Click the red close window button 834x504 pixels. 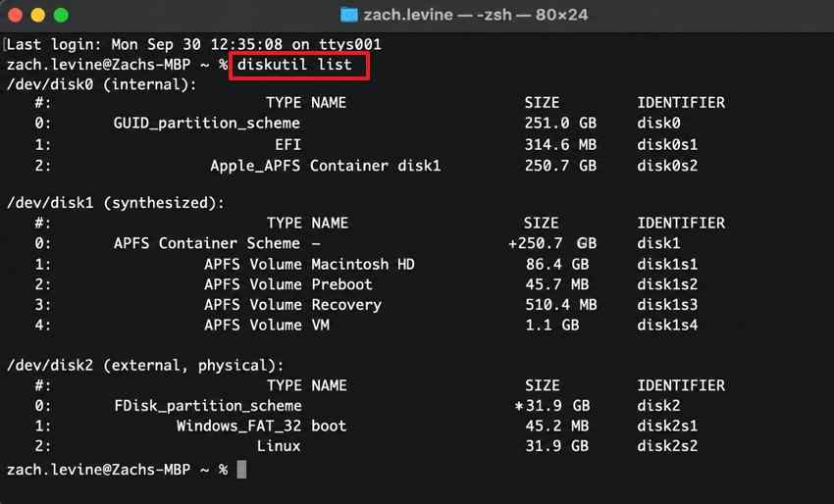tap(15, 15)
